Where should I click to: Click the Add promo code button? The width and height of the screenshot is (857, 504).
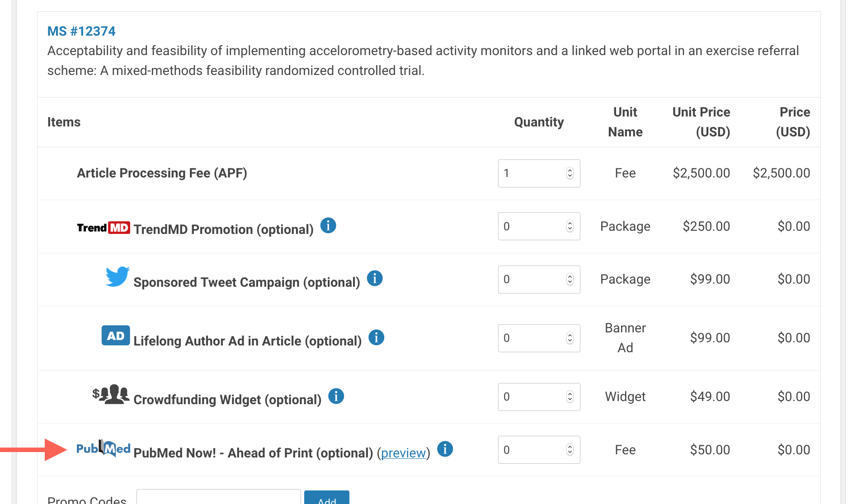pos(326,498)
